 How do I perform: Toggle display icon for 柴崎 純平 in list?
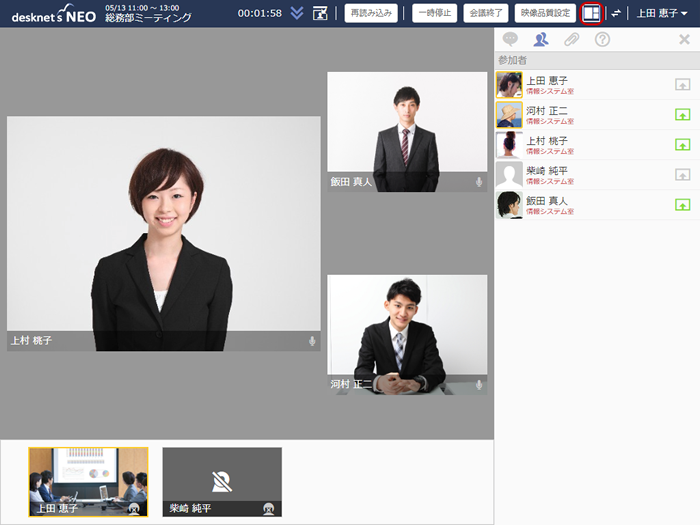tap(683, 175)
